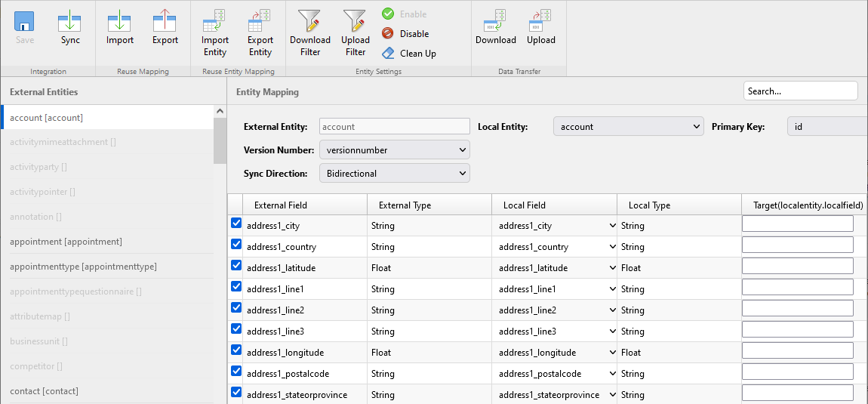Click the Upload Filter funnel icon
868x404 pixels.
click(355, 21)
